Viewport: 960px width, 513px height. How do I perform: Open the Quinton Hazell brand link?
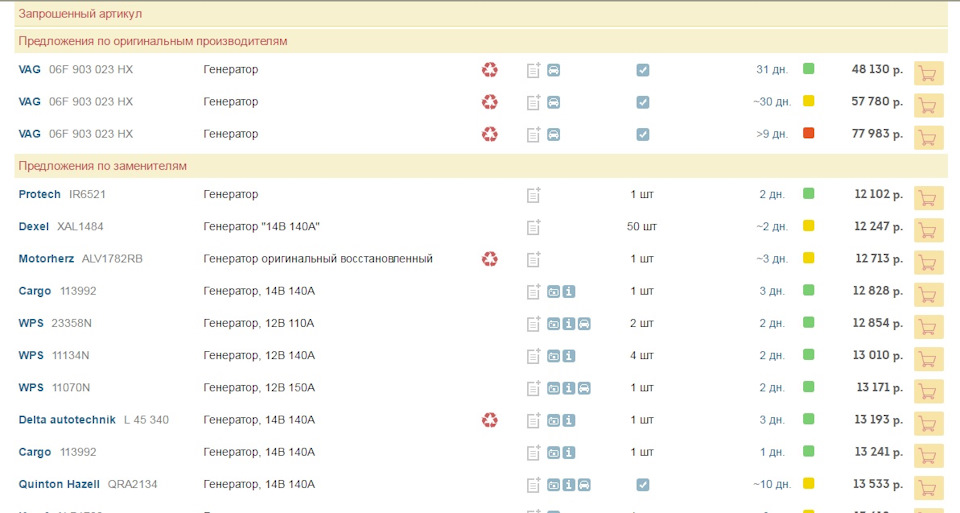(x=59, y=484)
